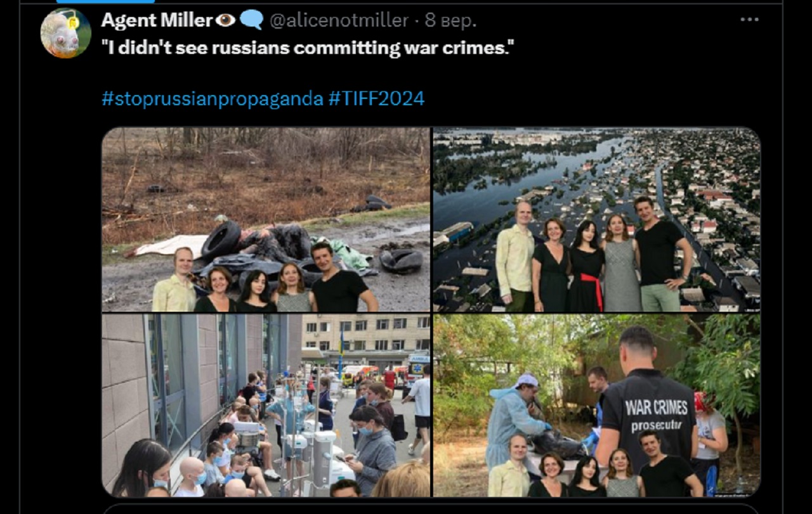
Task: Open Agent Miller's profile avatar
Action: pos(66,33)
